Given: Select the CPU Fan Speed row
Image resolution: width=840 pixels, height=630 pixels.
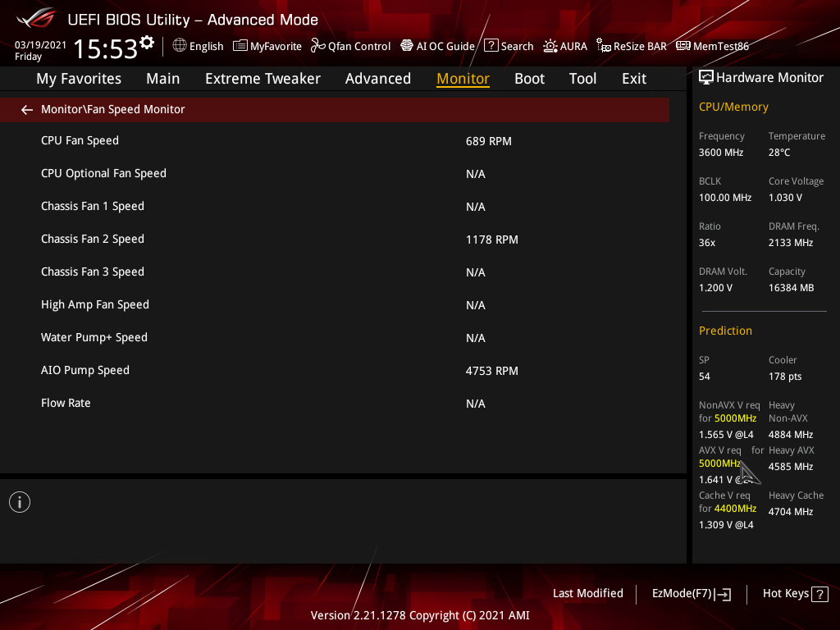Looking at the screenshot, I should (335, 141).
